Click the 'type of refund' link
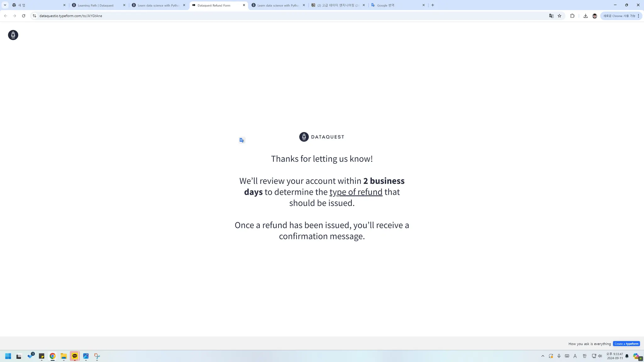The height and width of the screenshot is (362, 644). pos(356,192)
